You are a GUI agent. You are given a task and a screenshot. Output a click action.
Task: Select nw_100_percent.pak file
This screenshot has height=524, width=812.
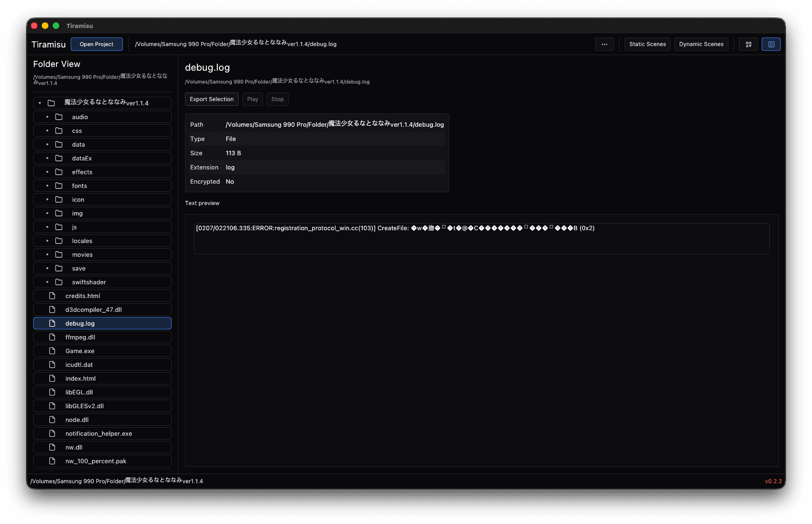tap(102, 461)
